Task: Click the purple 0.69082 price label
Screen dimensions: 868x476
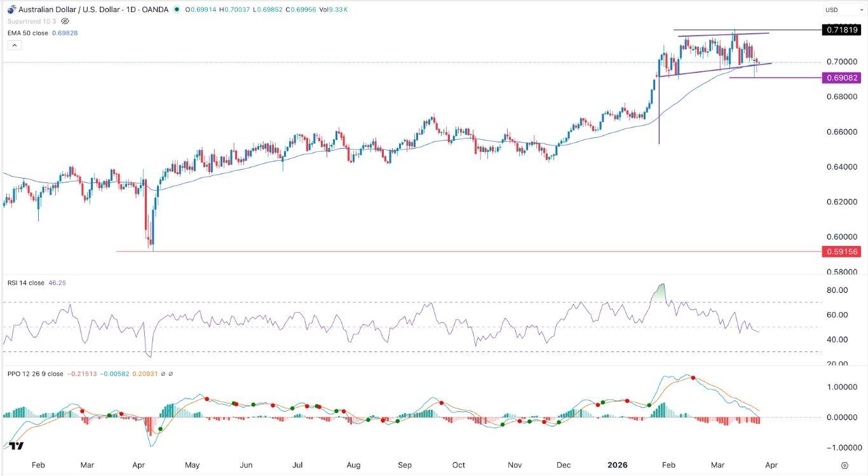Action: 841,78
